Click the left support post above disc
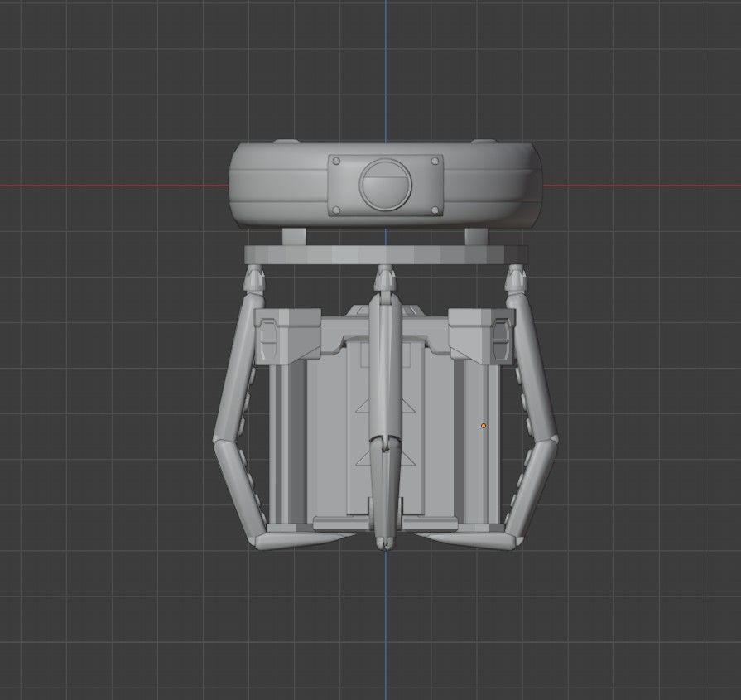741x700 pixels. coord(295,236)
